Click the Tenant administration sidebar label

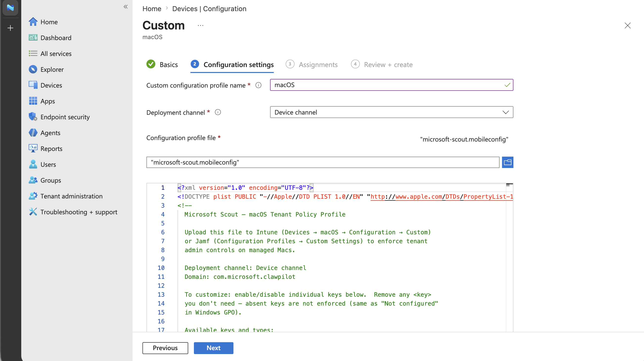pyautogui.click(x=71, y=196)
